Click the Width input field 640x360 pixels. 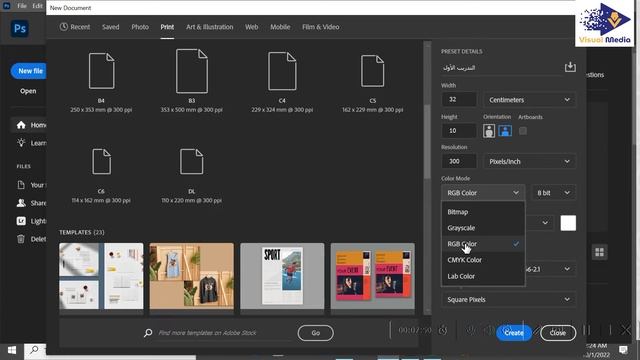tap(459, 100)
